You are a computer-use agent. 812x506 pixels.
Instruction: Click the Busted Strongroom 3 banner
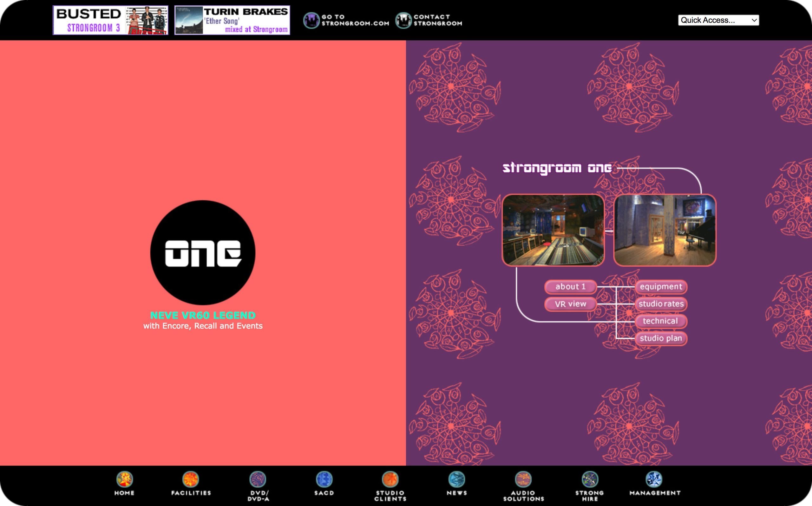pos(111,19)
